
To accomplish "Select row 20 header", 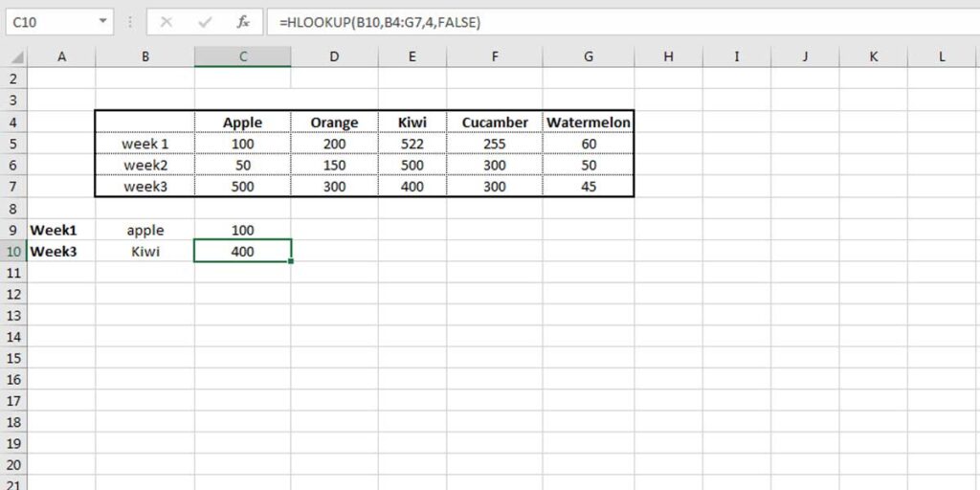I will (x=15, y=465).
